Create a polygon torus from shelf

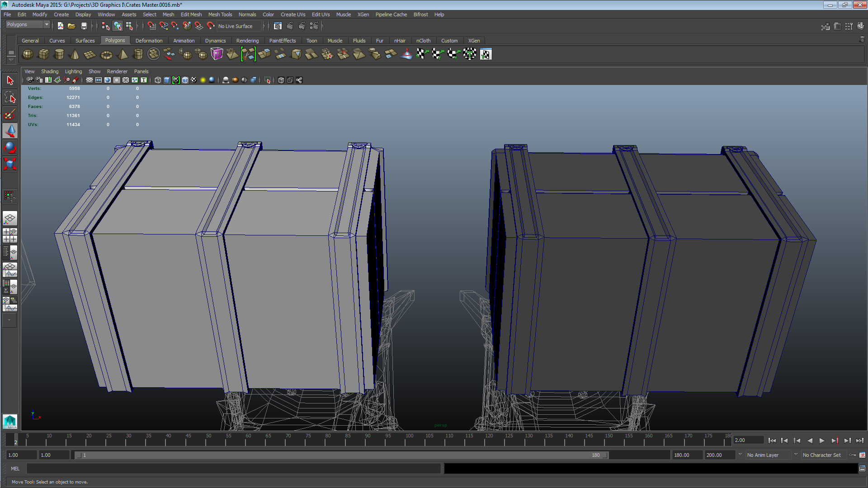coord(106,55)
